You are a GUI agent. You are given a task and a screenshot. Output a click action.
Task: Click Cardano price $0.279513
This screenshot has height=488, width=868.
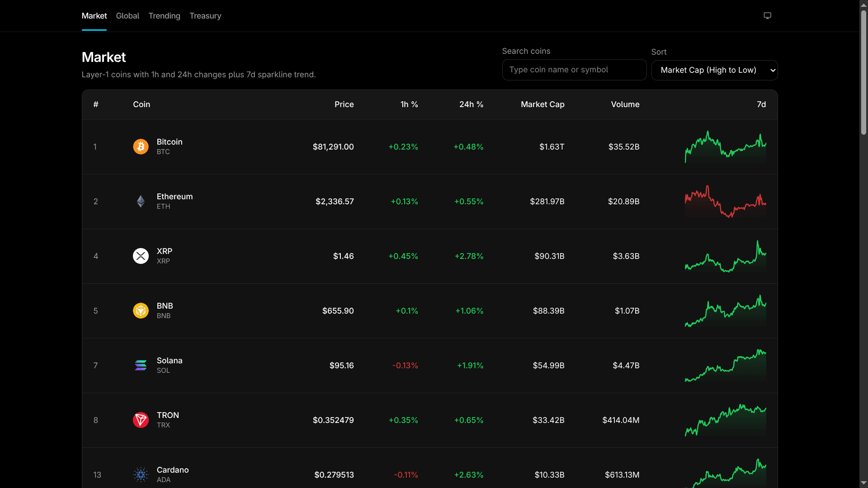click(x=334, y=475)
